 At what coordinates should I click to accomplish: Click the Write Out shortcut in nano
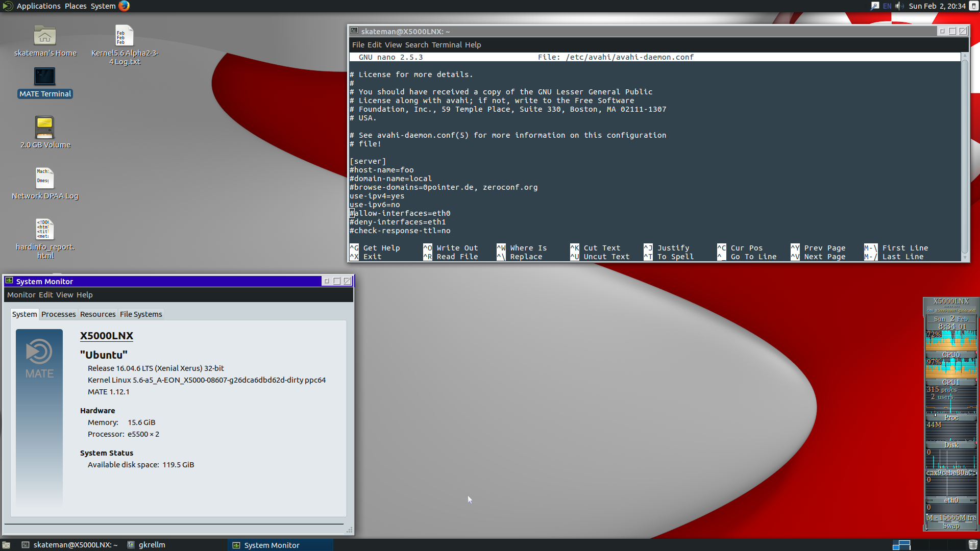coord(451,248)
